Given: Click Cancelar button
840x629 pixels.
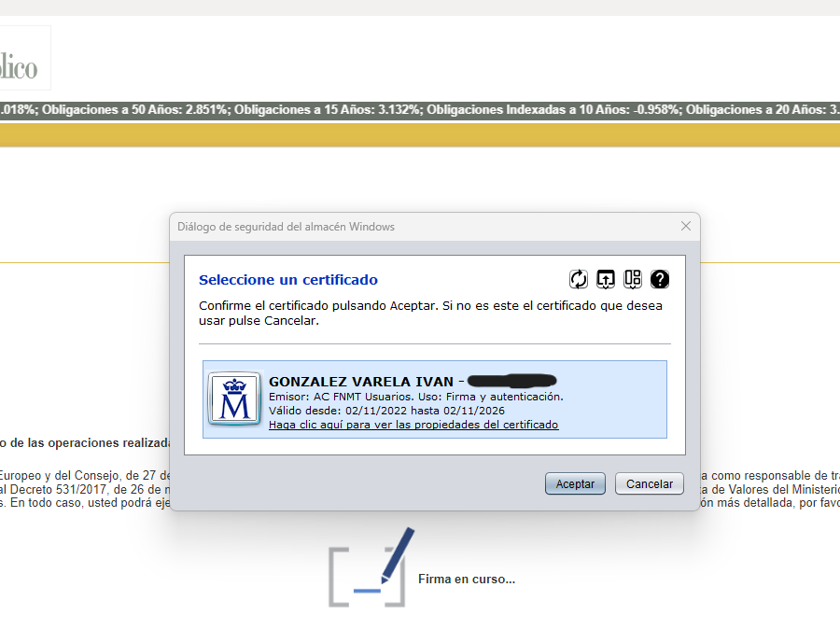Looking at the screenshot, I should point(650,483).
